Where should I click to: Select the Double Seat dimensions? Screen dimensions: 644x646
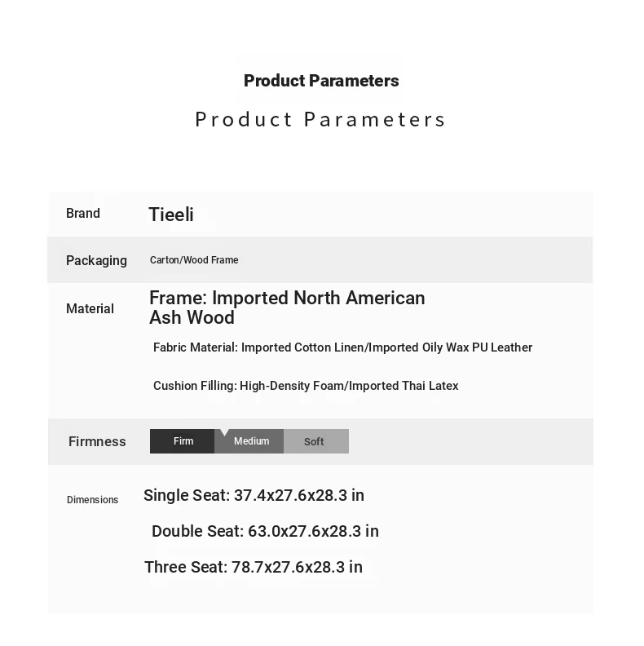[x=265, y=531]
